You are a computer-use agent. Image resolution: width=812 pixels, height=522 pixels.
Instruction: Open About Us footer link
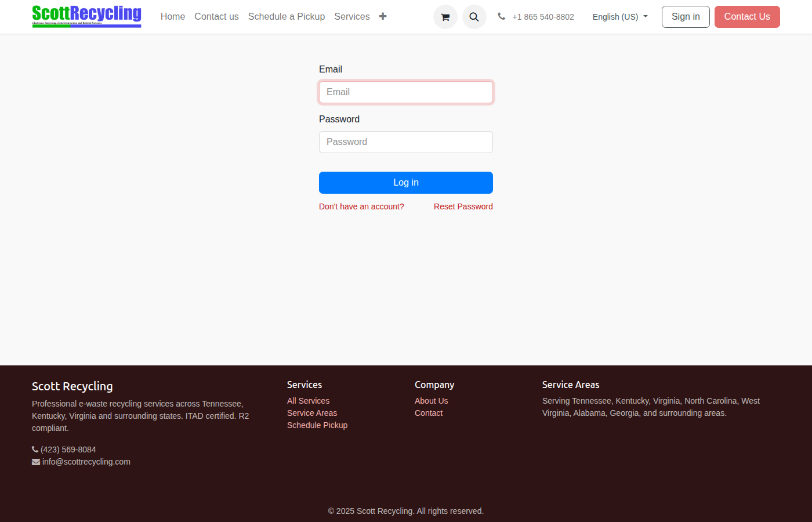click(x=431, y=401)
